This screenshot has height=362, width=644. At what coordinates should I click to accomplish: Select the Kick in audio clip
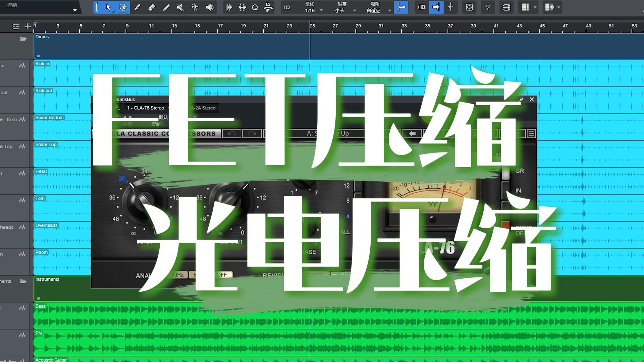(x=338, y=73)
